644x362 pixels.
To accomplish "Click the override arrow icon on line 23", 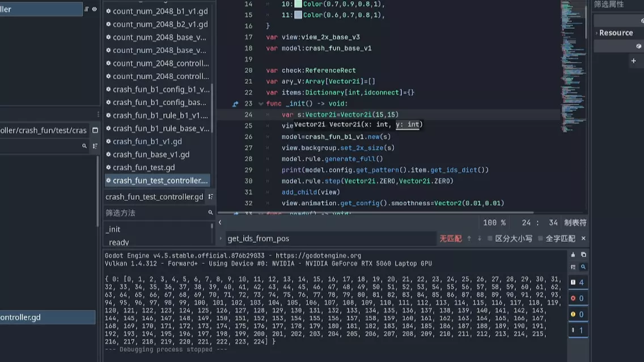I will (x=235, y=104).
